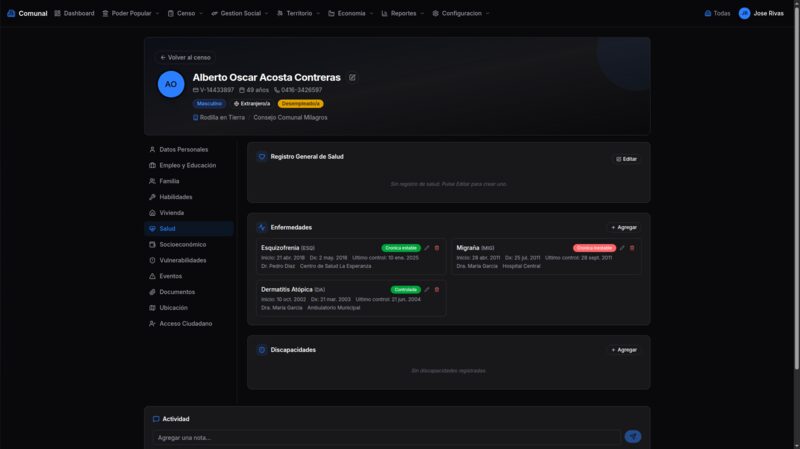
Task: Click Editar in Registro General de Salud
Action: [627, 159]
